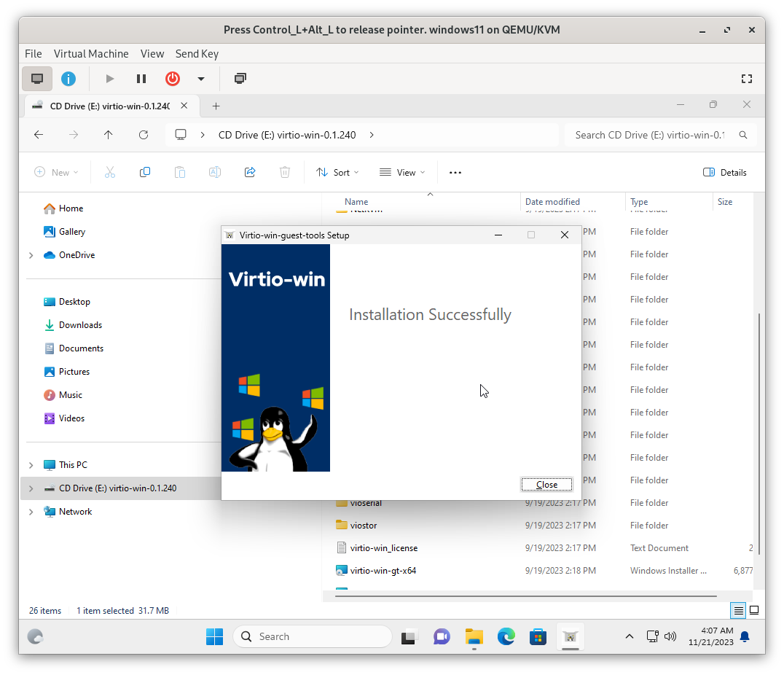Show hidden system tray icons
Viewport: 784px width, 675px height.
click(630, 636)
